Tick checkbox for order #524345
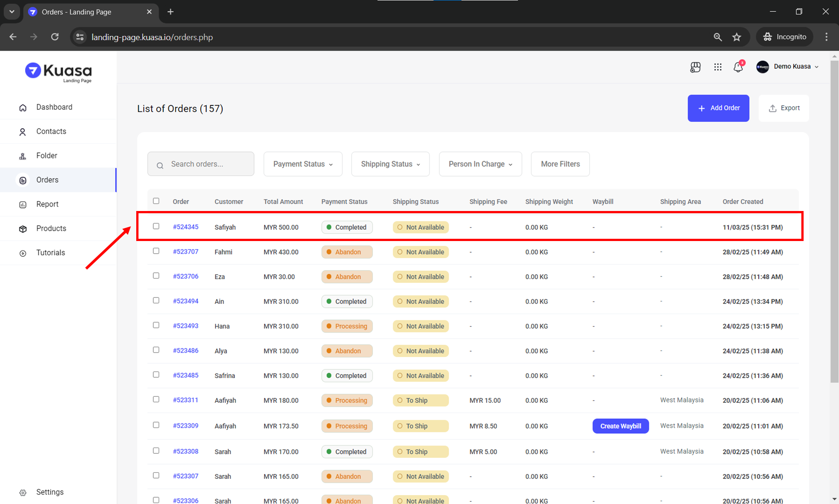The image size is (839, 504). pyautogui.click(x=156, y=227)
